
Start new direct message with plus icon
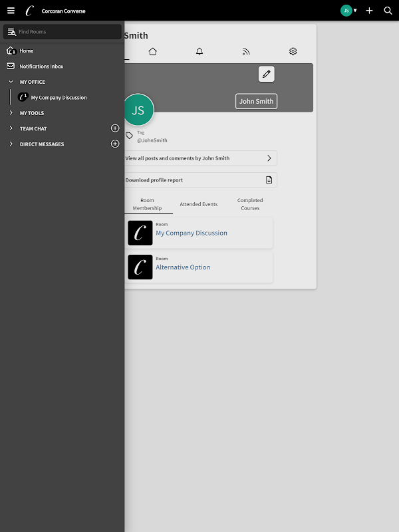click(x=115, y=144)
